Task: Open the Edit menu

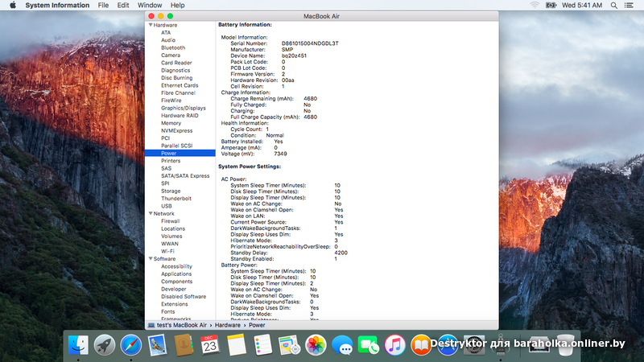Action: pos(123,6)
